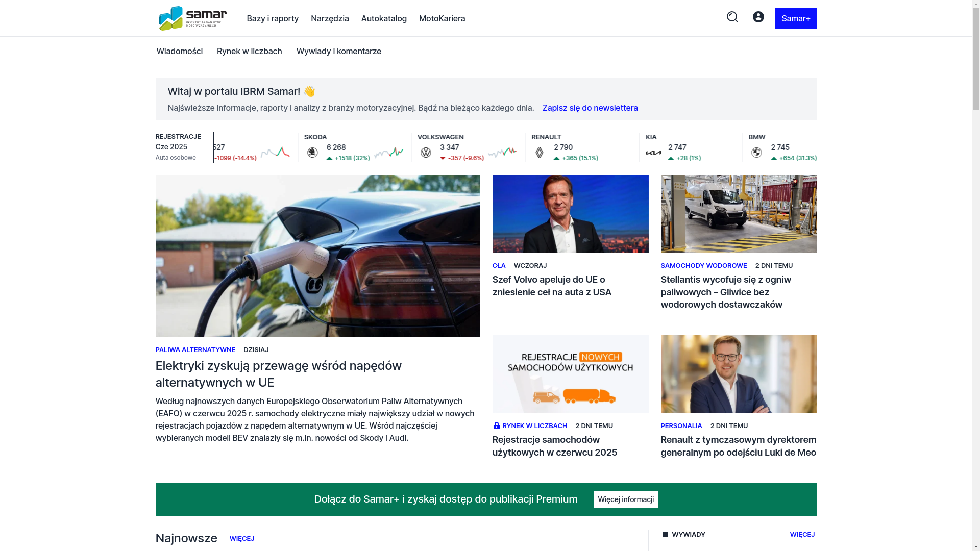Click Kia registrations value 2 747
Screen dimensions: 980x551
pos(677,147)
